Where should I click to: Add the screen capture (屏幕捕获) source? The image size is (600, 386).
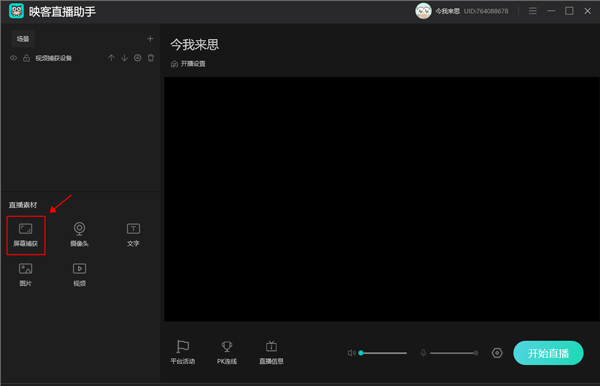click(x=26, y=235)
